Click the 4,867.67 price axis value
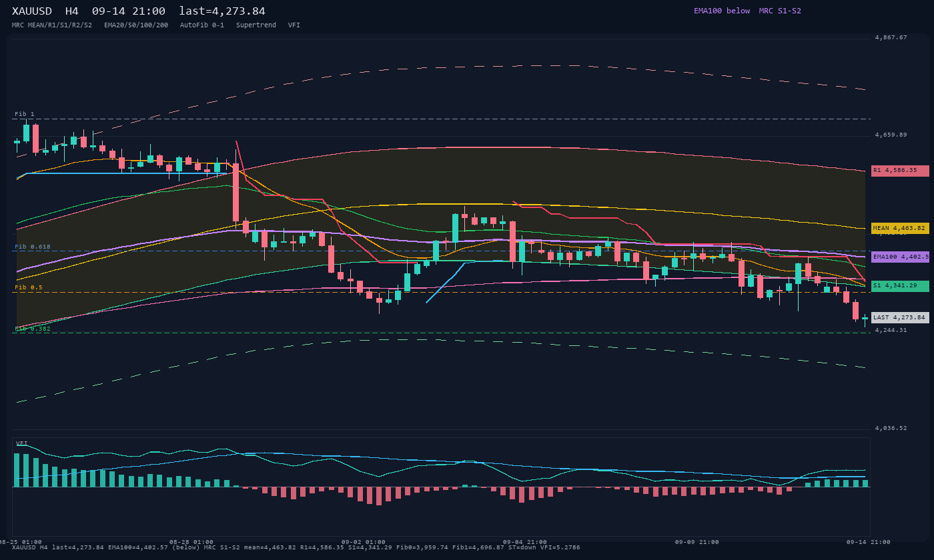 pyautogui.click(x=891, y=38)
